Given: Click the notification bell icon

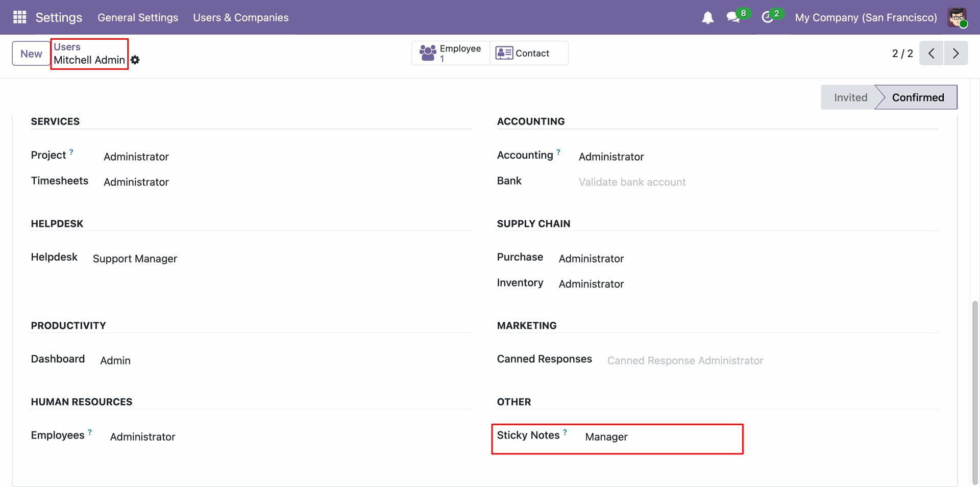Looking at the screenshot, I should pyautogui.click(x=707, y=18).
